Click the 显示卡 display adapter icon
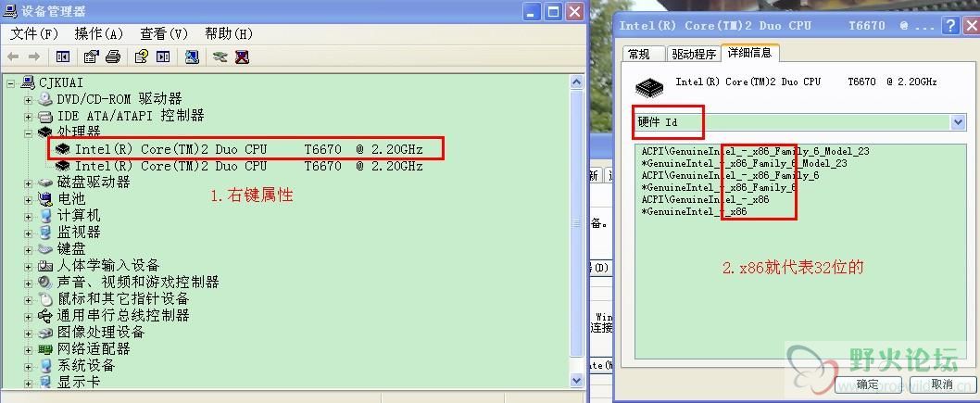980x403 pixels. [x=45, y=382]
